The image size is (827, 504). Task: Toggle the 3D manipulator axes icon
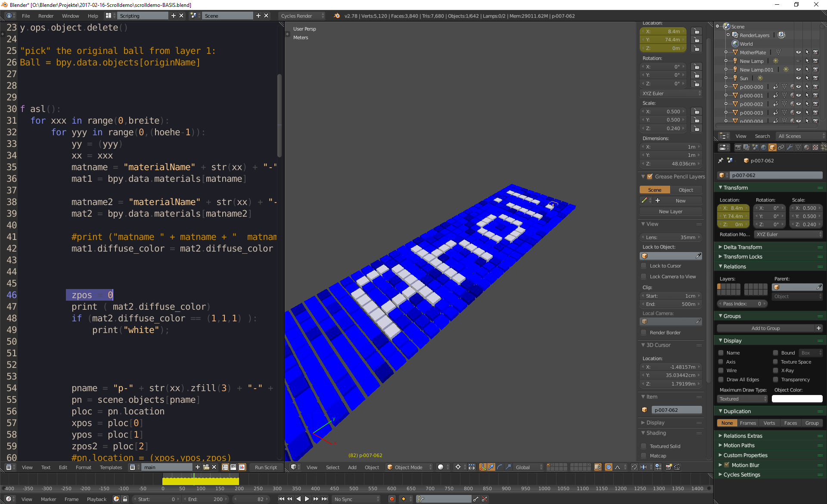point(483,467)
